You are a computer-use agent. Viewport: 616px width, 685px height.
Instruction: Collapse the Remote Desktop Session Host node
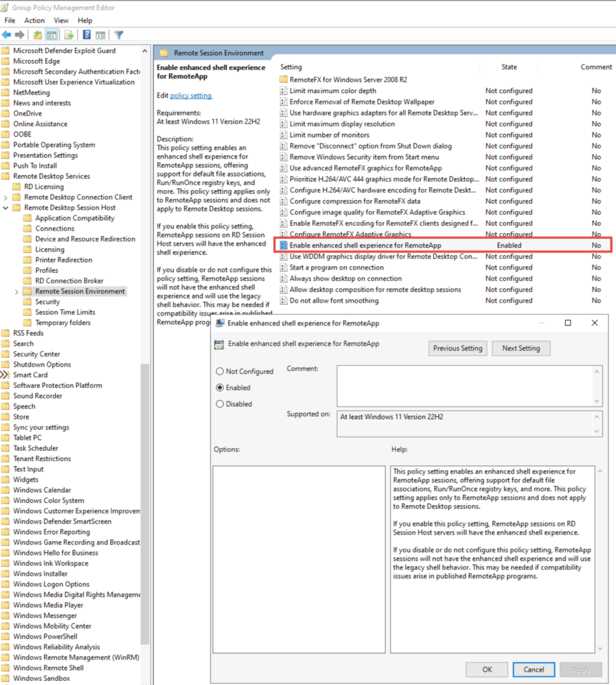6,208
